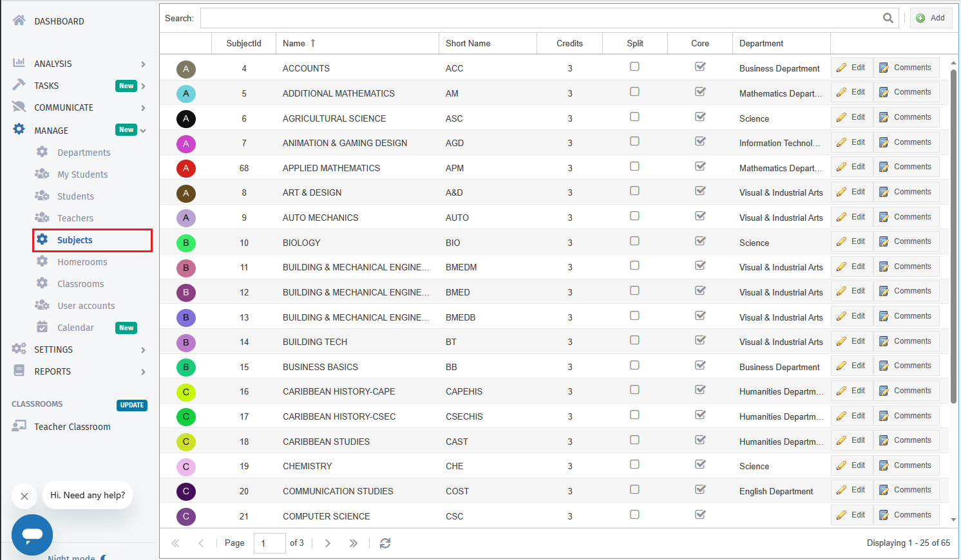
Task: Open the chat bubble in bottom left corner
Action: 32,535
